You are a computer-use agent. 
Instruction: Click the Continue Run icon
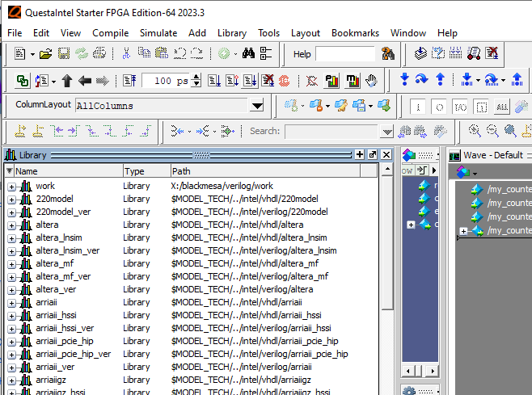[x=232, y=81]
